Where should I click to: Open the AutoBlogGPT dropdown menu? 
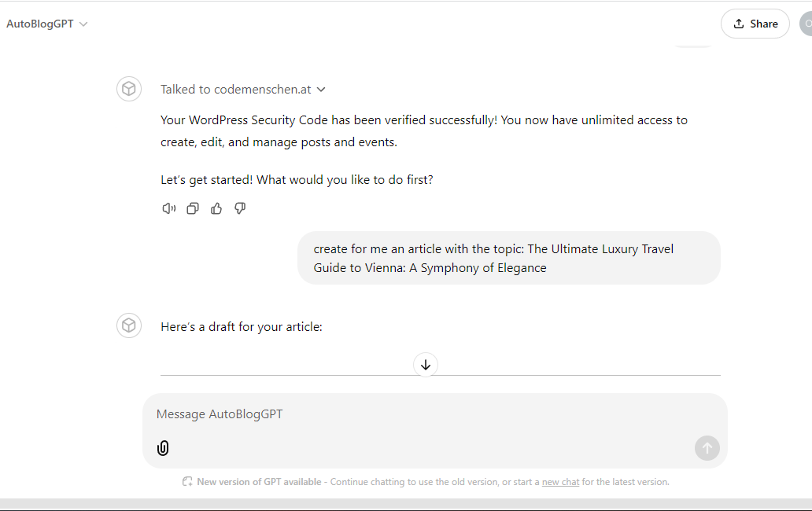click(x=46, y=24)
